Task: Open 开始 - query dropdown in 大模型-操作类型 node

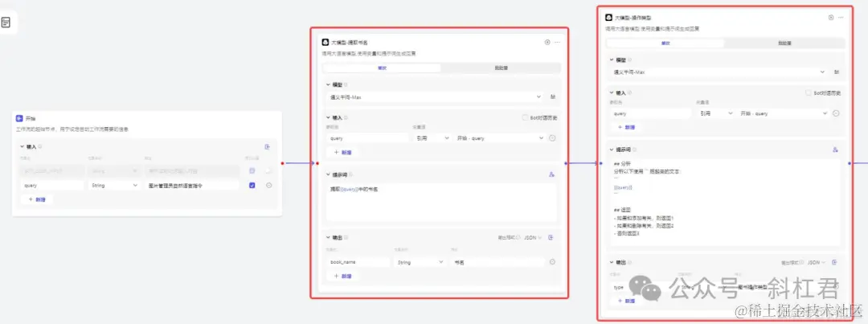Action: click(784, 113)
